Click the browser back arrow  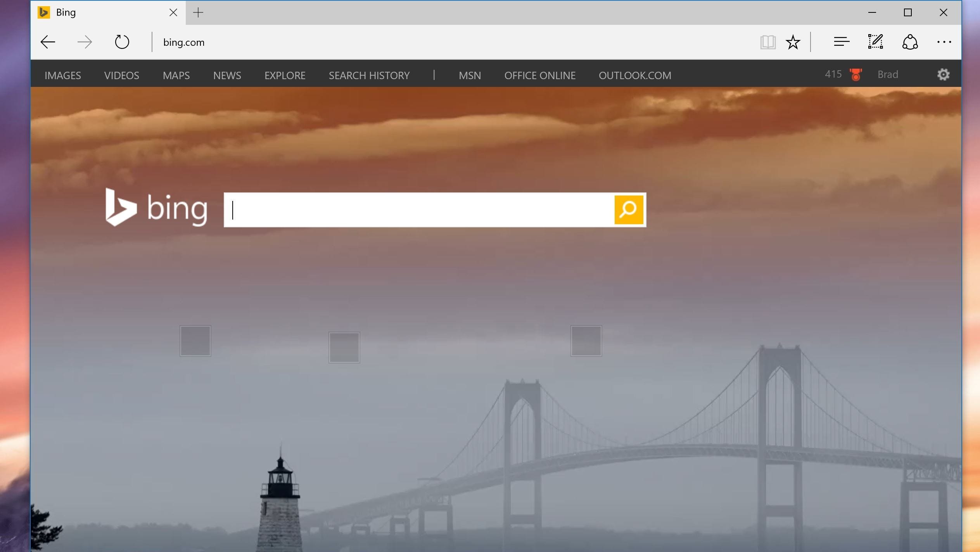(48, 42)
